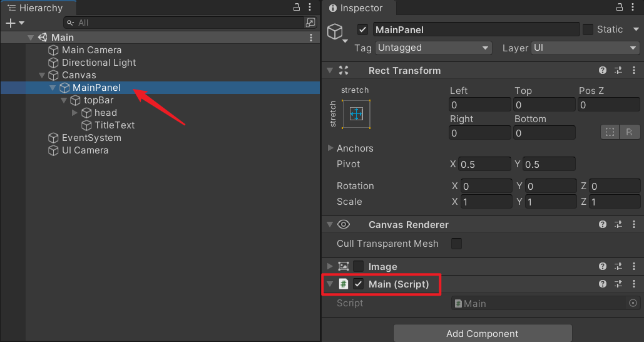Select Directional Light in Hierarchy

coord(99,63)
